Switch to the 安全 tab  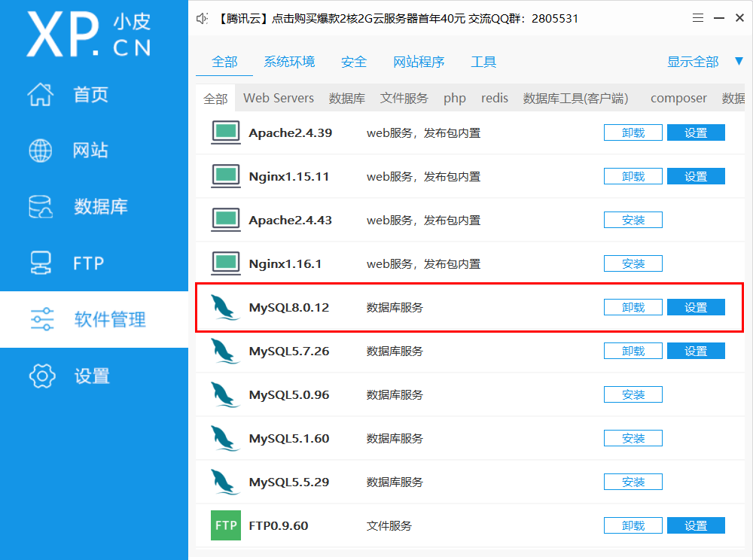click(353, 62)
